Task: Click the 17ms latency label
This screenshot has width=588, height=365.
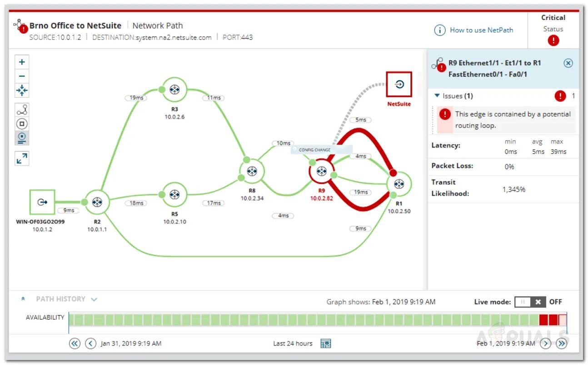Action: click(x=214, y=203)
